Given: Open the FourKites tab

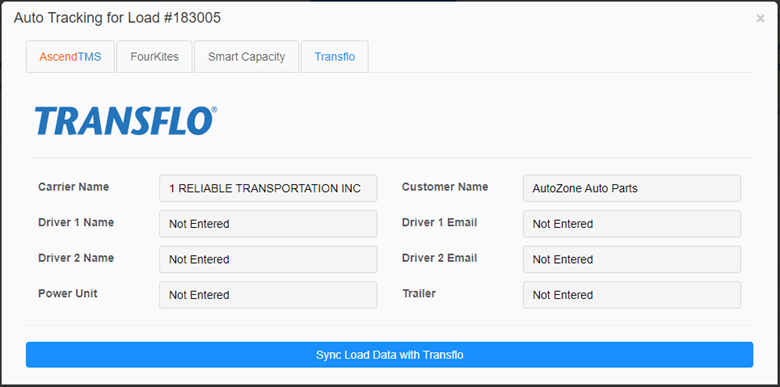Looking at the screenshot, I should [154, 57].
